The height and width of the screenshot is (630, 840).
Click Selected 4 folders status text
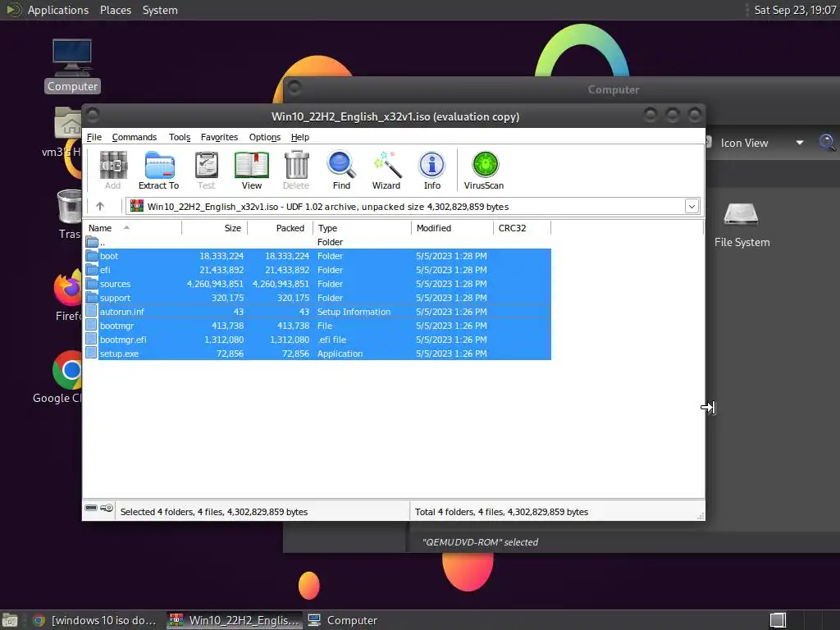[214, 512]
